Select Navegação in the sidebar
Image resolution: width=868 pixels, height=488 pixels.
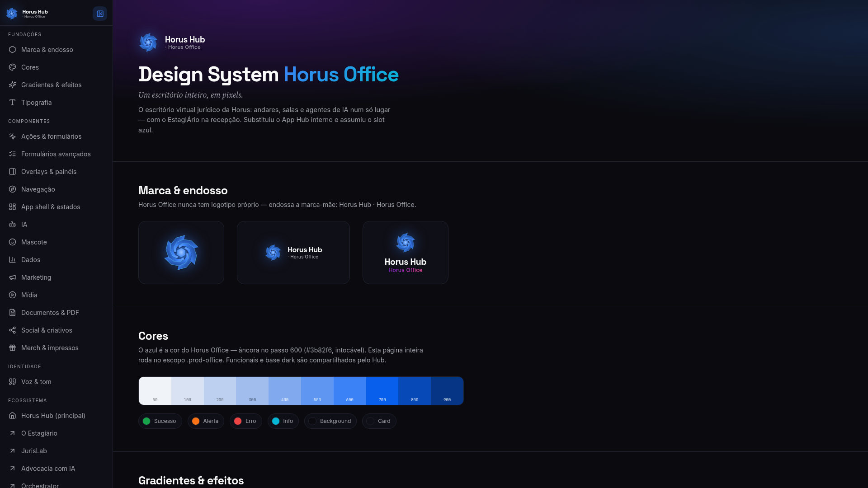pos(56,189)
